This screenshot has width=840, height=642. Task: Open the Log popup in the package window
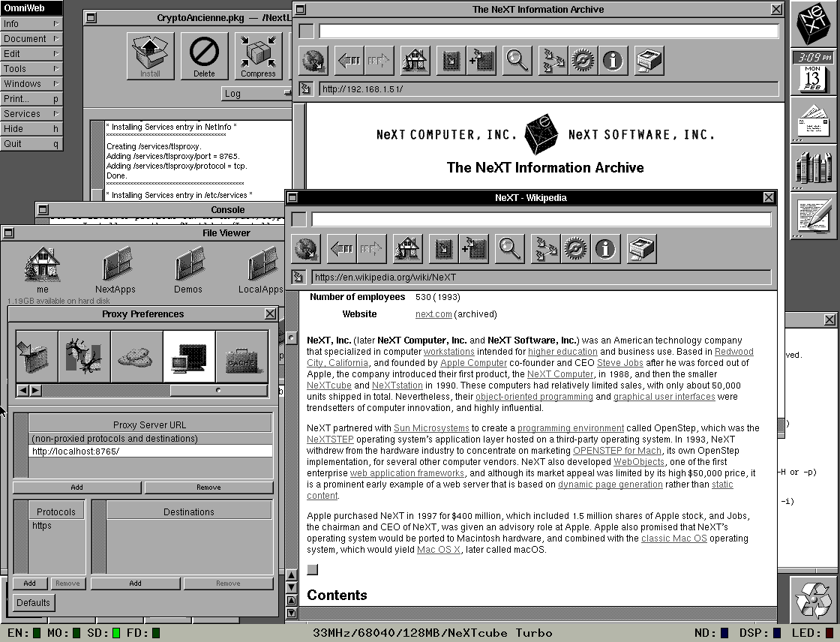click(x=256, y=94)
